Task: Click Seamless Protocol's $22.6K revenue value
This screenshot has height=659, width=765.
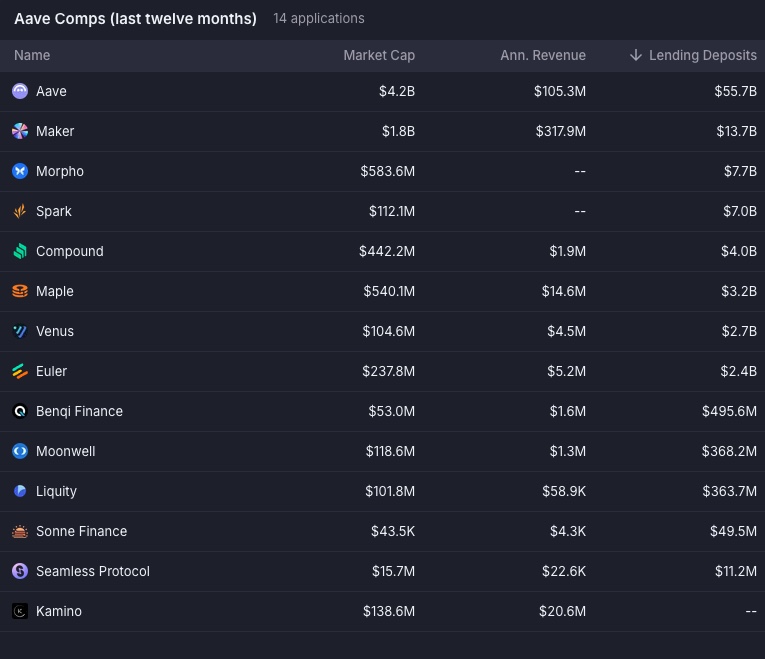Action: [x=564, y=571]
